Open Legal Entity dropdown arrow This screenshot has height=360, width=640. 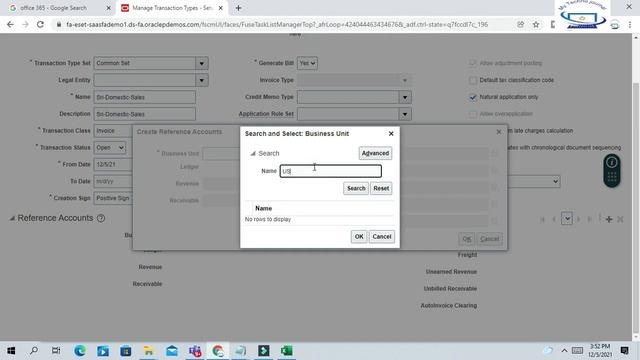click(x=202, y=80)
